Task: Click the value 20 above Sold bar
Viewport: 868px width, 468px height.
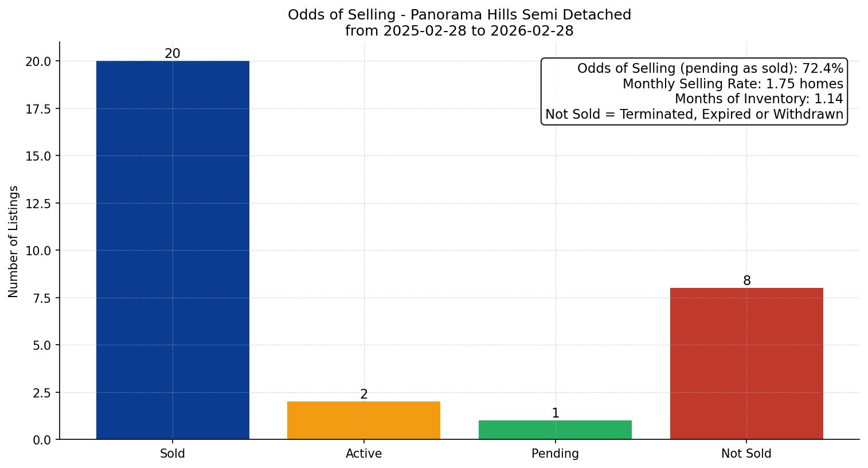Action: pos(173,54)
